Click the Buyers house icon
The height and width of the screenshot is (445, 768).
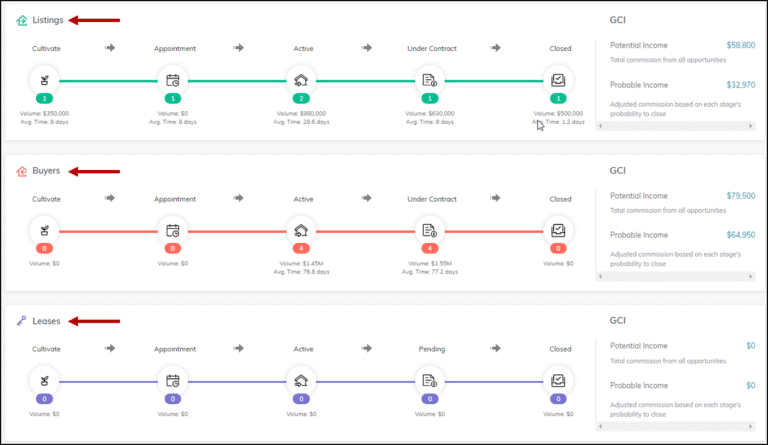[22, 171]
